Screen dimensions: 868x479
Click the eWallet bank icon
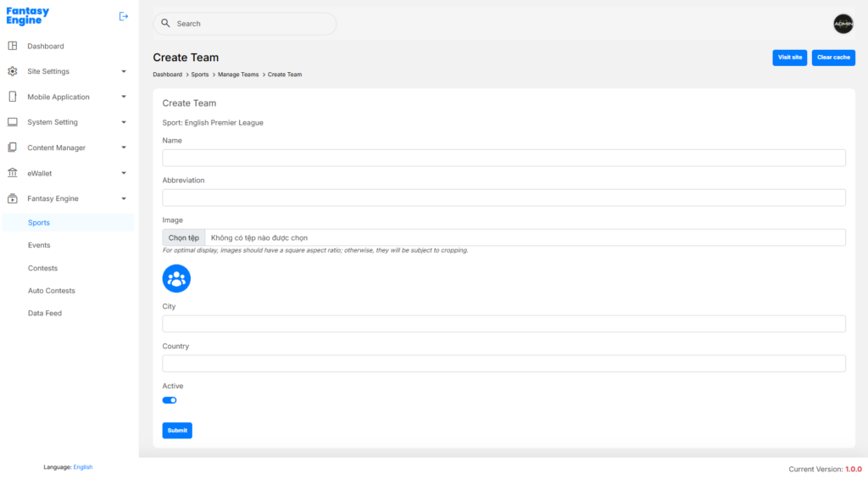click(x=13, y=173)
